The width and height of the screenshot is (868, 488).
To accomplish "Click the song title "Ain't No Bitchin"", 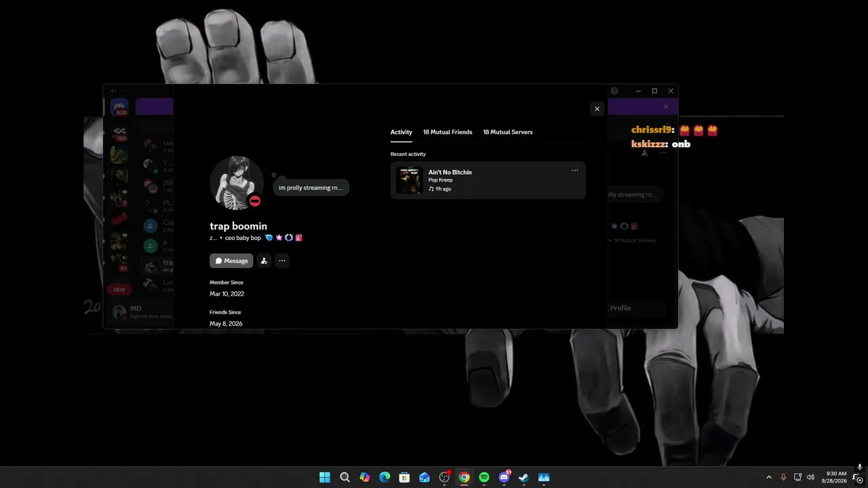I will [450, 172].
